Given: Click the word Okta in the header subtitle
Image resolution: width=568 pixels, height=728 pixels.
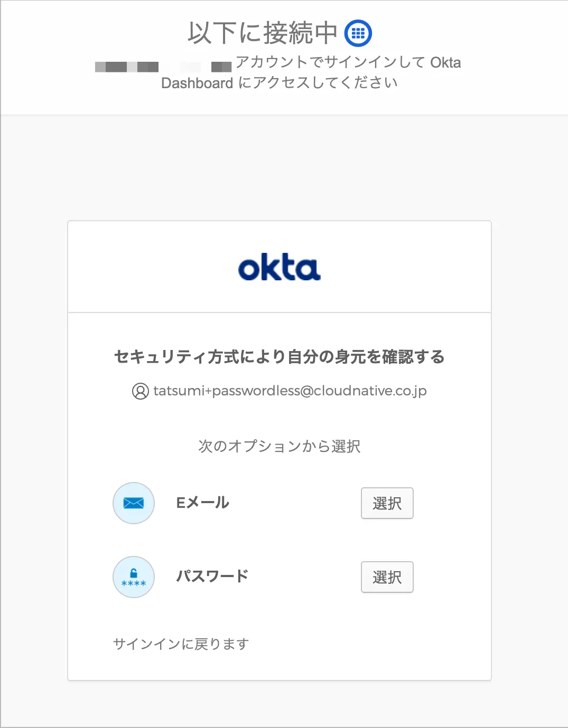Looking at the screenshot, I should (445, 63).
